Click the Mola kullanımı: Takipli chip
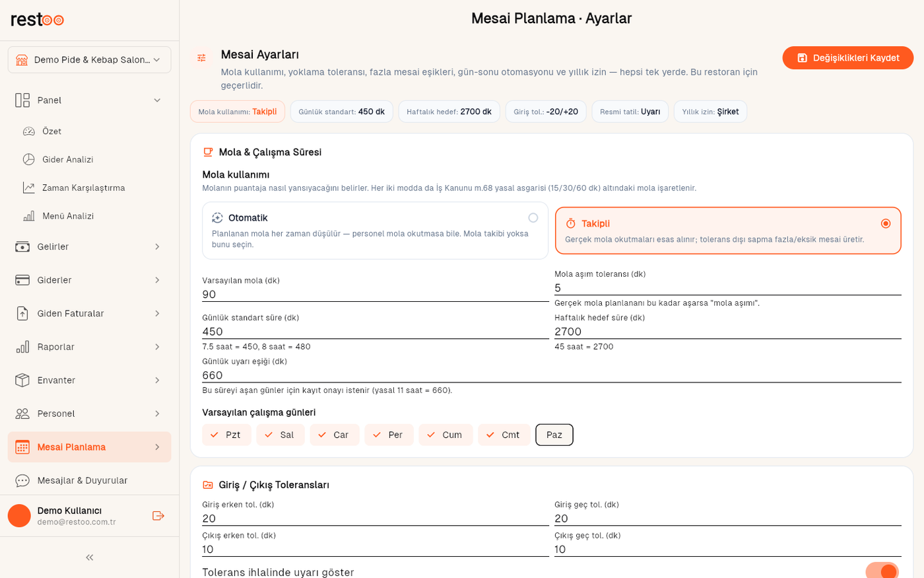This screenshot has height=578, width=924. [238, 112]
